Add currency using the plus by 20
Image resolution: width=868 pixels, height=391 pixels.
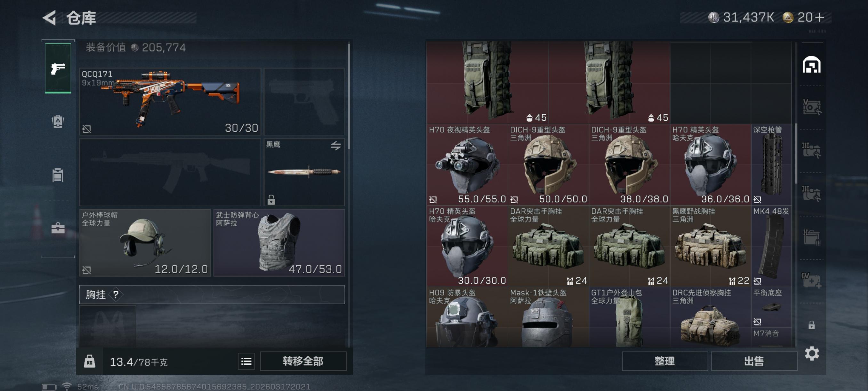pos(820,17)
